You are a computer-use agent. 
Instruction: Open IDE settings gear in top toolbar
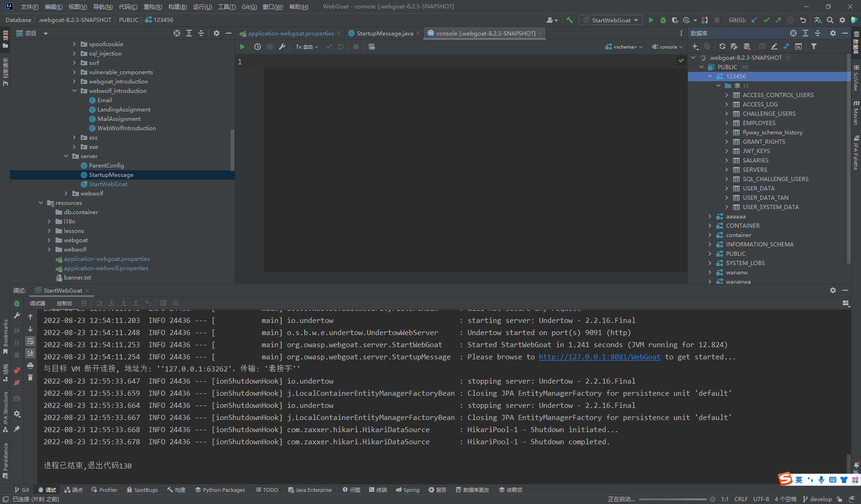(x=842, y=20)
